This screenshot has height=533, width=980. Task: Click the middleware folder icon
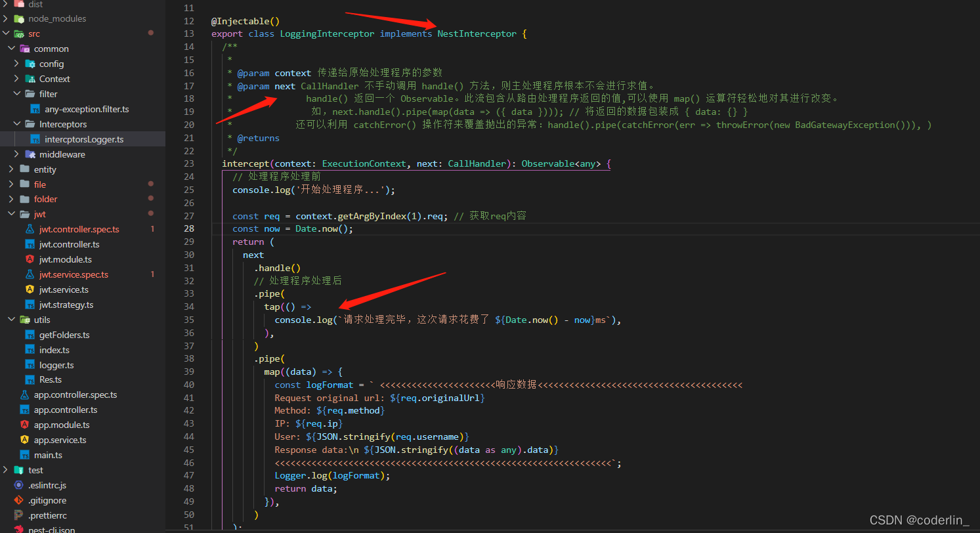pyautogui.click(x=30, y=154)
